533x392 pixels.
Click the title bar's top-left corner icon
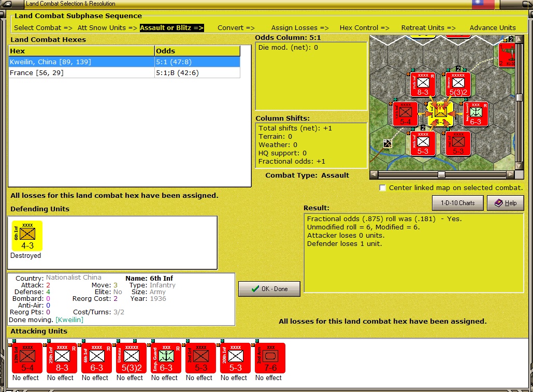tap(6, 4)
